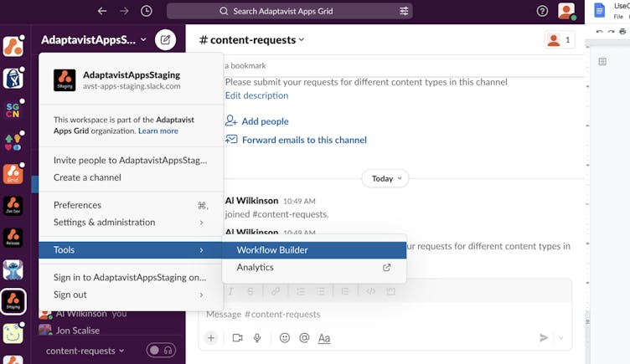This screenshot has height=364, width=630.
Task: Open the user profile avatar
Action: pyautogui.click(x=566, y=11)
